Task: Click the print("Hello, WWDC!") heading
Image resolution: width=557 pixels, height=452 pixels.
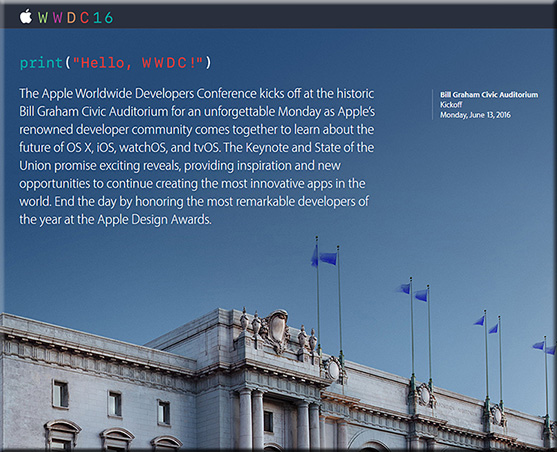Action: tap(115, 63)
